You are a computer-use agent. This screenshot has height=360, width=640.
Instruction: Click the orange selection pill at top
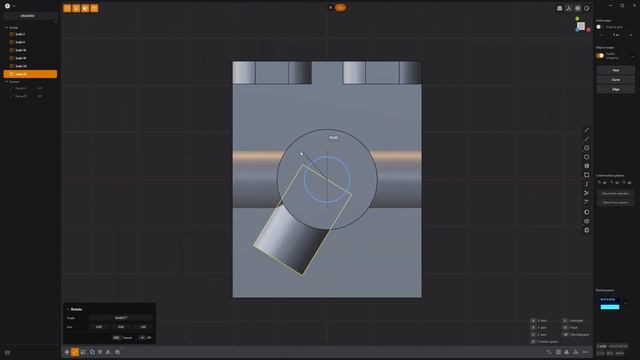tap(340, 7)
